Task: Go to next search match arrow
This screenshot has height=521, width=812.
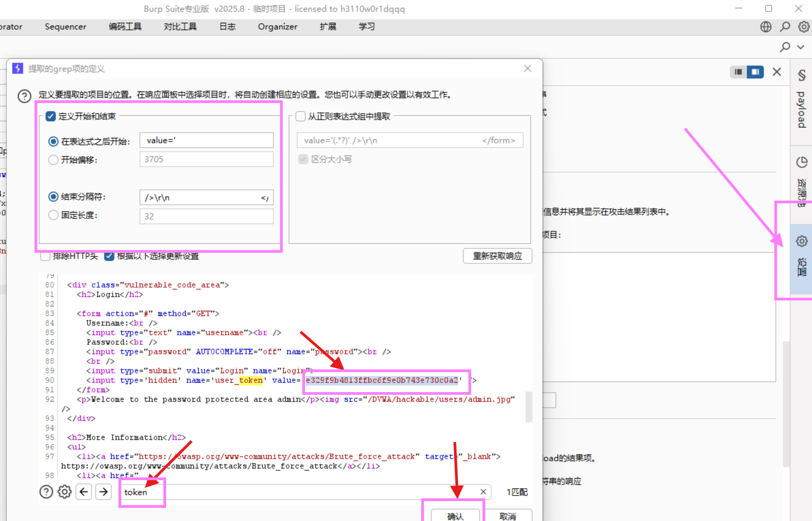Action: pos(103,492)
